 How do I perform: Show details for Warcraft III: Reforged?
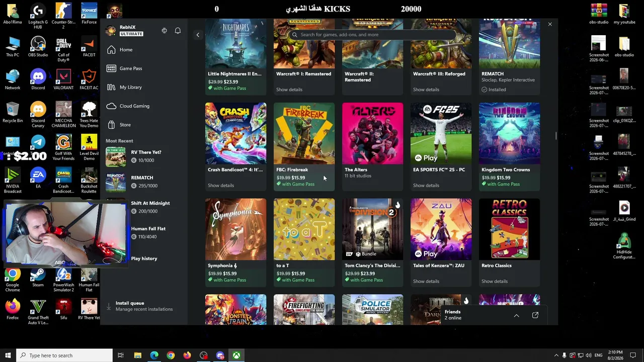426,89
